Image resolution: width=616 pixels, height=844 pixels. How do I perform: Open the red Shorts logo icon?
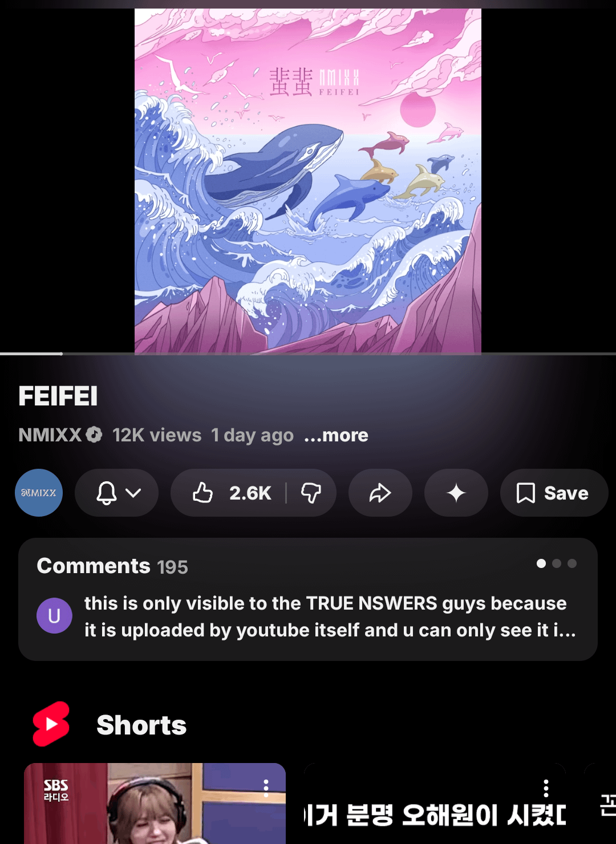tap(51, 724)
